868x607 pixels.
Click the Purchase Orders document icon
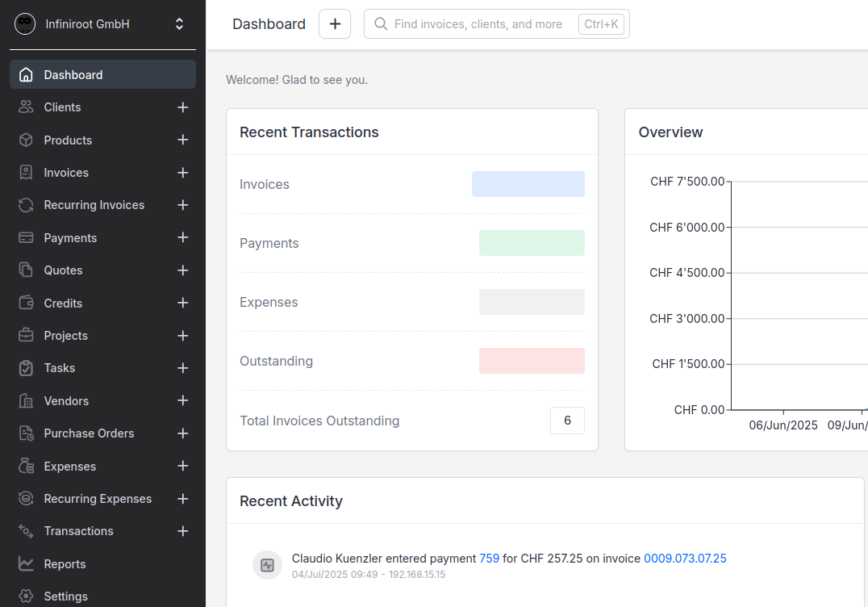click(x=26, y=433)
